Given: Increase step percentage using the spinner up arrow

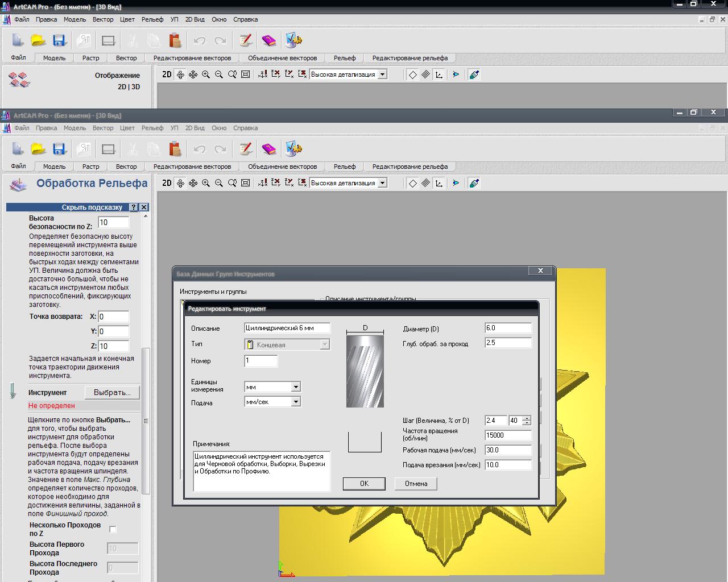Looking at the screenshot, I should tap(527, 418).
